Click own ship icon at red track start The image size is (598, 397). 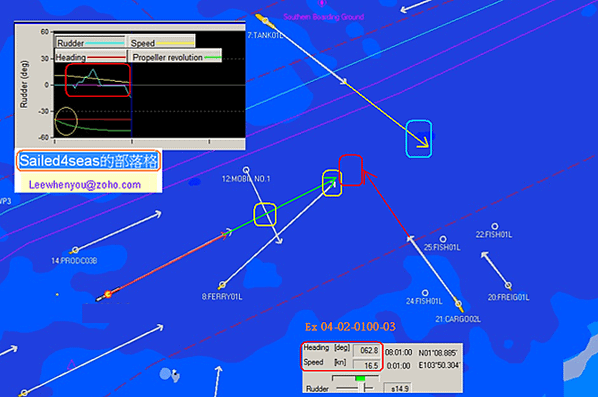pos(107,294)
